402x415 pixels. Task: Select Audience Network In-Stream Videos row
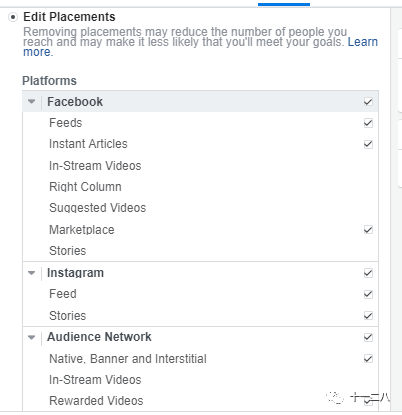tap(200, 380)
